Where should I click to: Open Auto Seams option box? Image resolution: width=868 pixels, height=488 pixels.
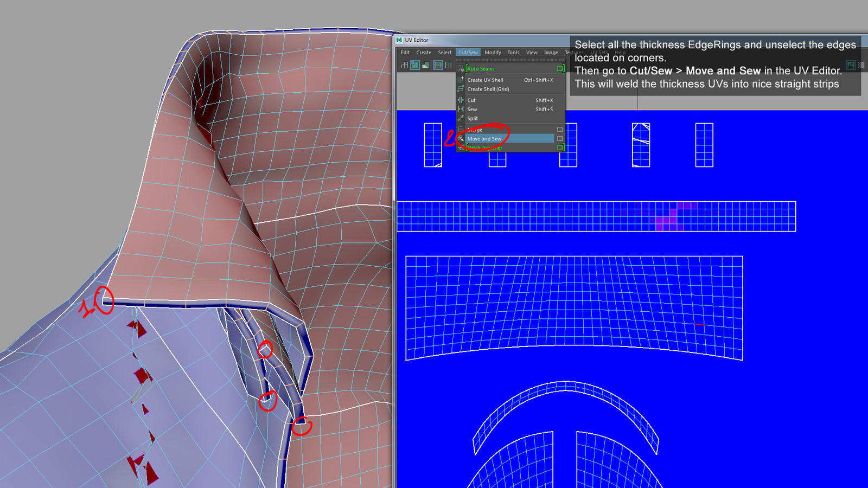pyautogui.click(x=560, y=69)
